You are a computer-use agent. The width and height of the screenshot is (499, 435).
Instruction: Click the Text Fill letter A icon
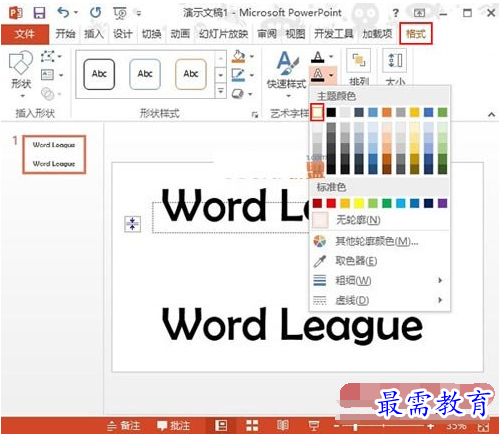(318, 57)
